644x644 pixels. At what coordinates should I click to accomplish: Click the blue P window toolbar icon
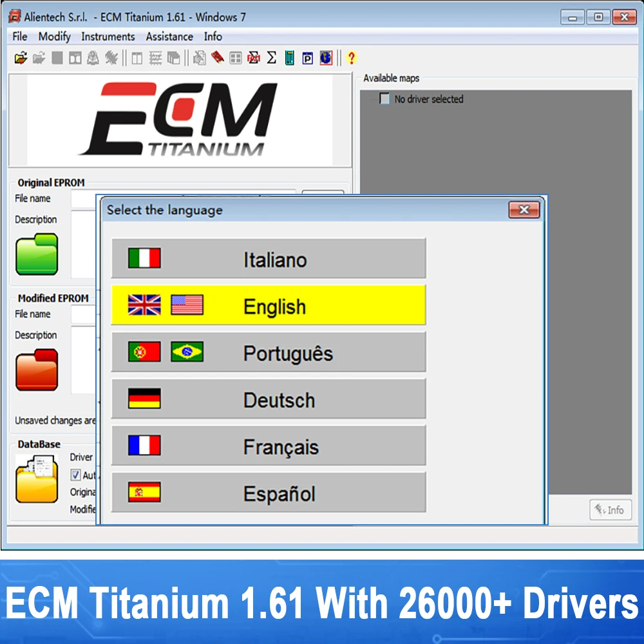(308, 58)
